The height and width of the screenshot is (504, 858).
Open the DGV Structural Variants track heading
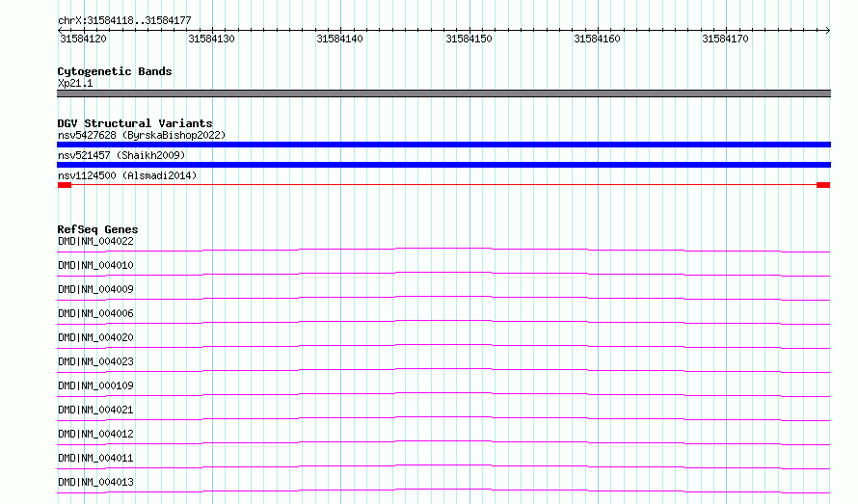pos(135,123)
